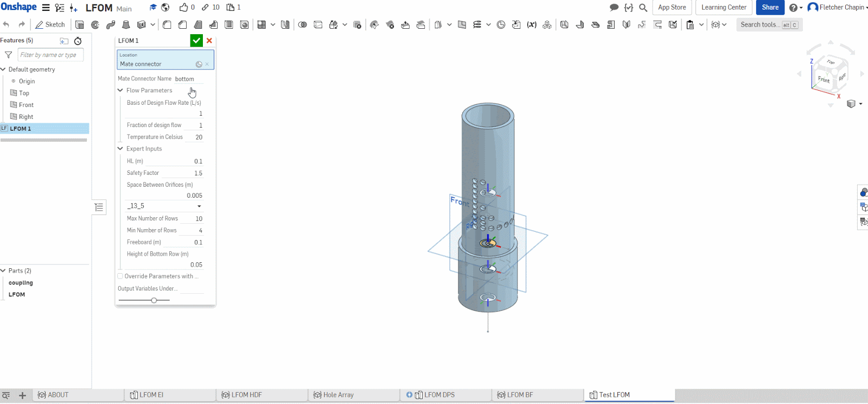Select the Front plane in feature tree
Screen dimensions: 868x404
(x=26, y=105)
